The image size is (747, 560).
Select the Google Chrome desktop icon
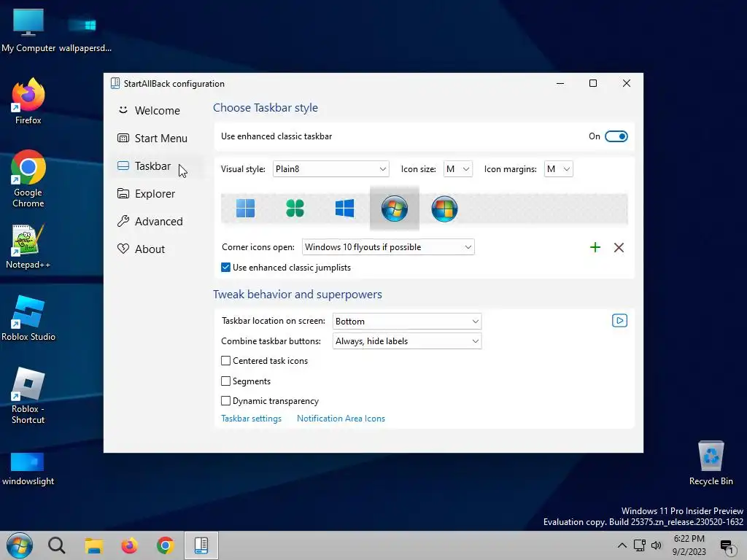pos(28,179)
